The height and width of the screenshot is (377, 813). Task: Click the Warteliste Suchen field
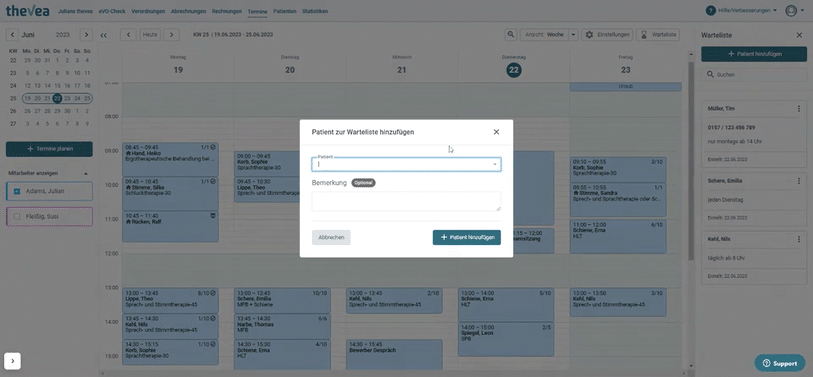coord(754,75)
